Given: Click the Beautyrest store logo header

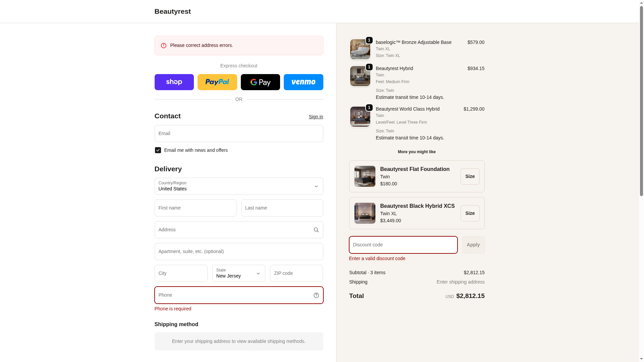Looking at the screenshot, I should pyautogui.click(x=172, y=11).
